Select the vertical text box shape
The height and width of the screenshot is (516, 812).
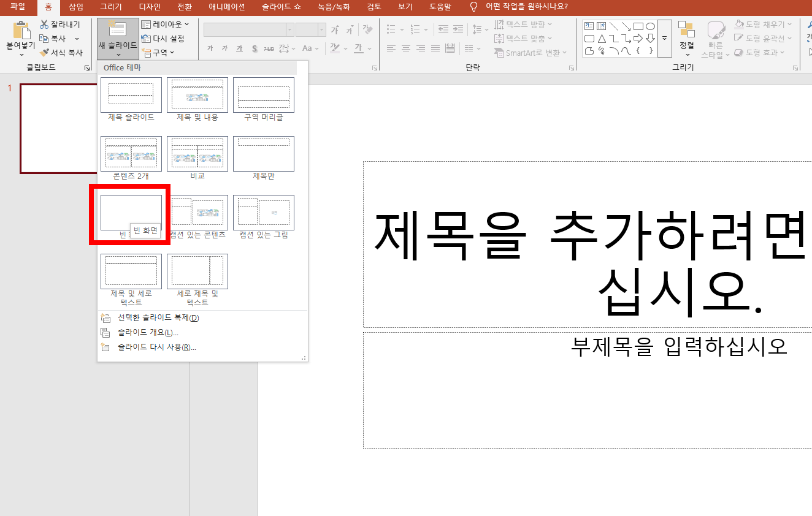coord(601,26)
